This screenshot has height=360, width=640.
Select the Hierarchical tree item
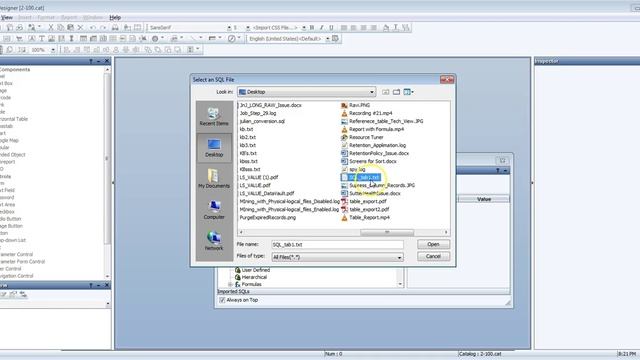(254, 277)
